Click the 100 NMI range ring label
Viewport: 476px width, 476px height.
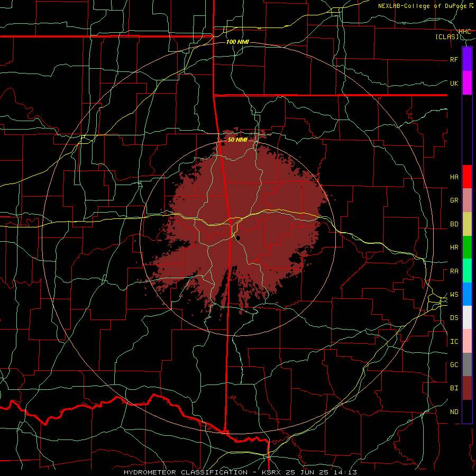click(x=237, y=42)
